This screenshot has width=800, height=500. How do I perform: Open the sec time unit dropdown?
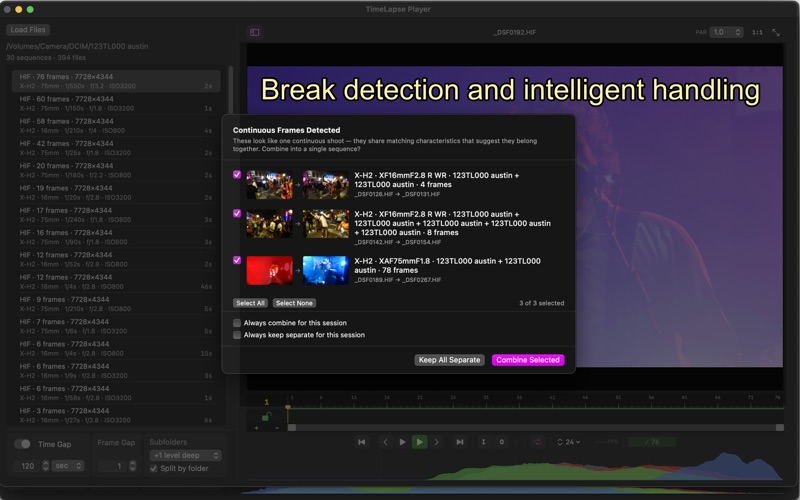67,466
